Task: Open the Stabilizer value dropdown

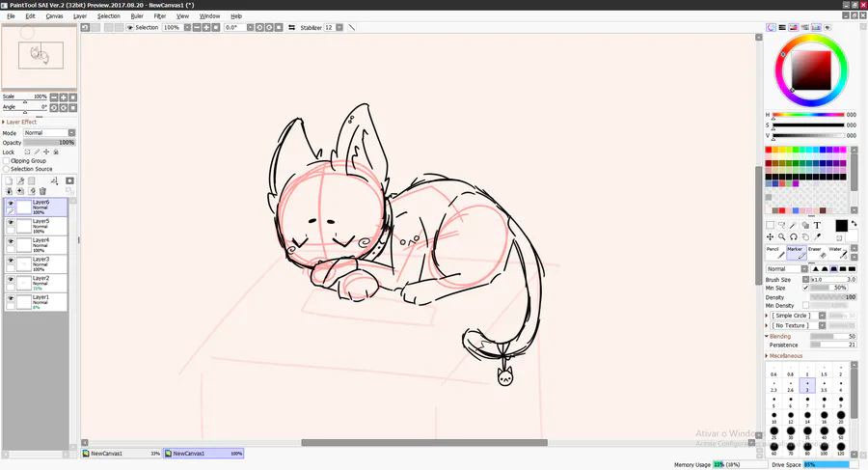Action: [x=339, y=27]
